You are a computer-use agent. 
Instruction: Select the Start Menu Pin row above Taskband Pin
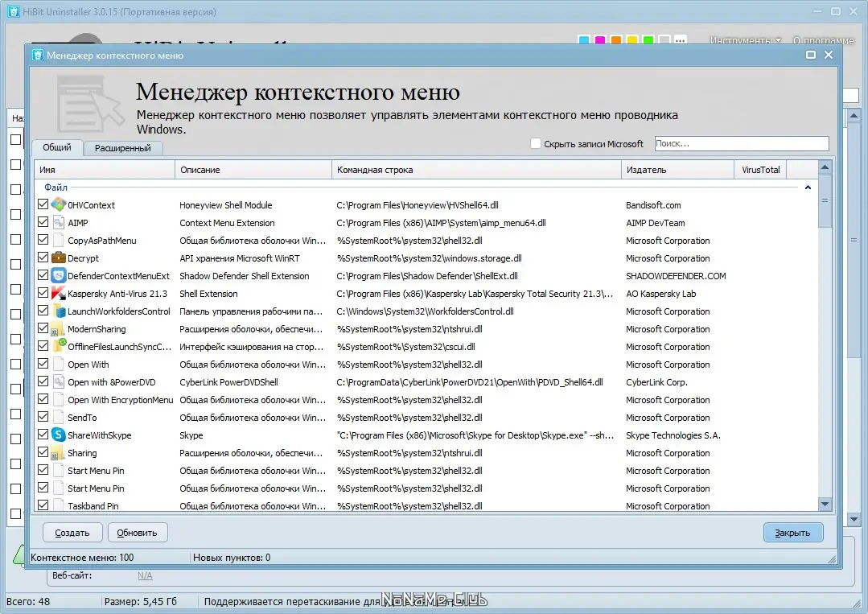click(x=426, y=488)
